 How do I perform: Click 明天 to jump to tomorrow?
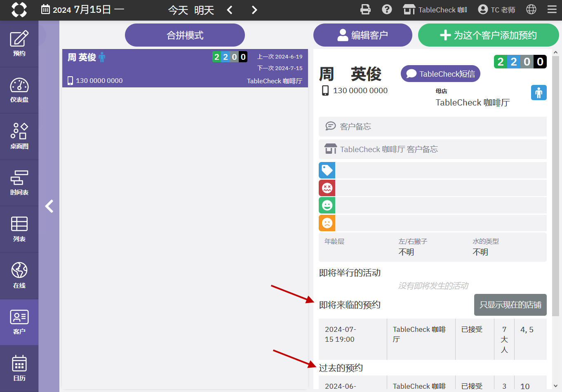[204, 10]
